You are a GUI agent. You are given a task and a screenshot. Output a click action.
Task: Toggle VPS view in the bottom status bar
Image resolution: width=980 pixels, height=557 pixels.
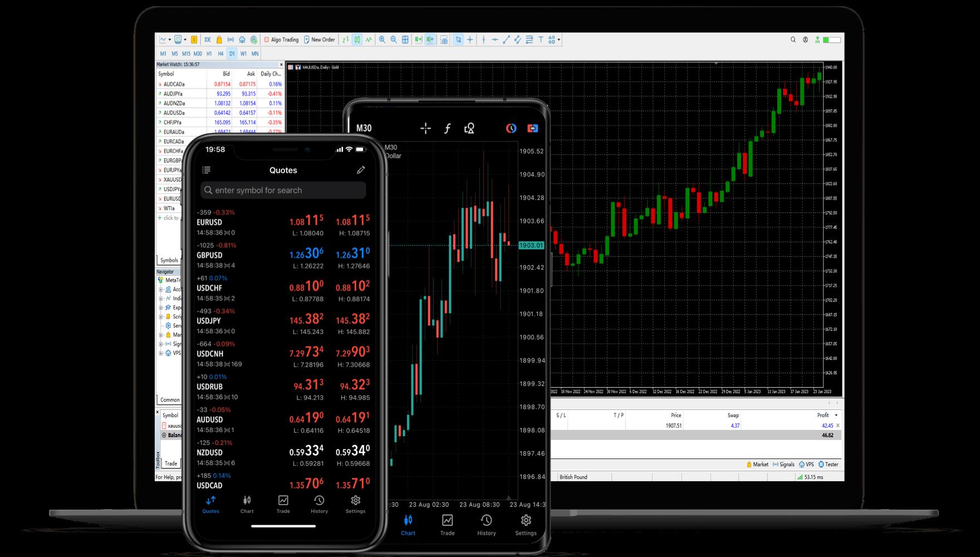[x=807, y=464]
